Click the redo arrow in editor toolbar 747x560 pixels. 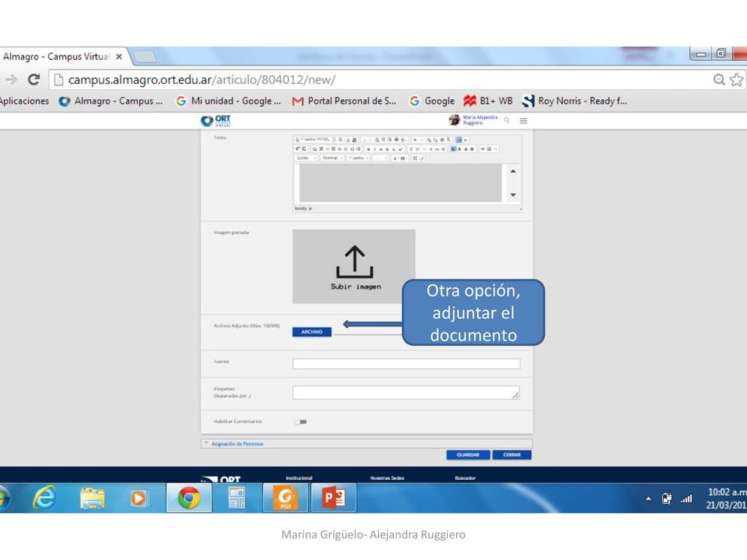point(422,139)
